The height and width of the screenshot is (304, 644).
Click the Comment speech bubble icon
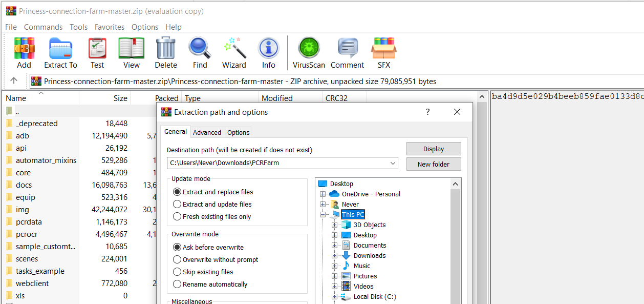coord(348,48)
